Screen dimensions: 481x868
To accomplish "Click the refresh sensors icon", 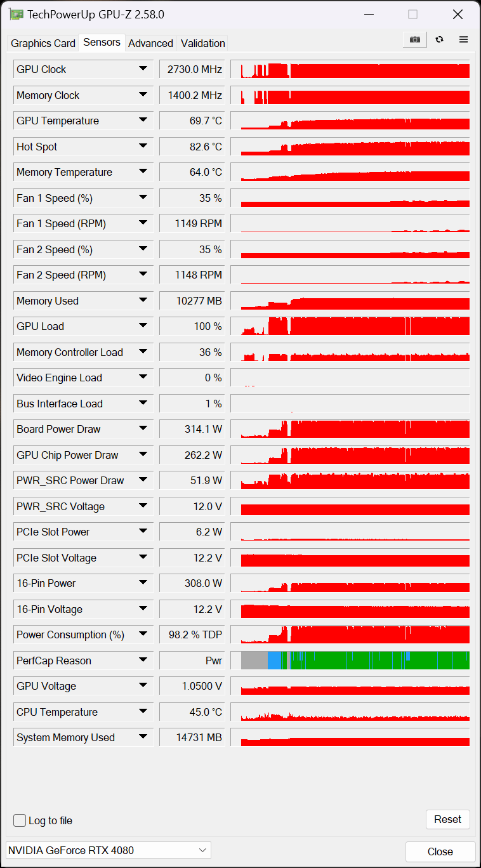I will click(x=439, y=39).
